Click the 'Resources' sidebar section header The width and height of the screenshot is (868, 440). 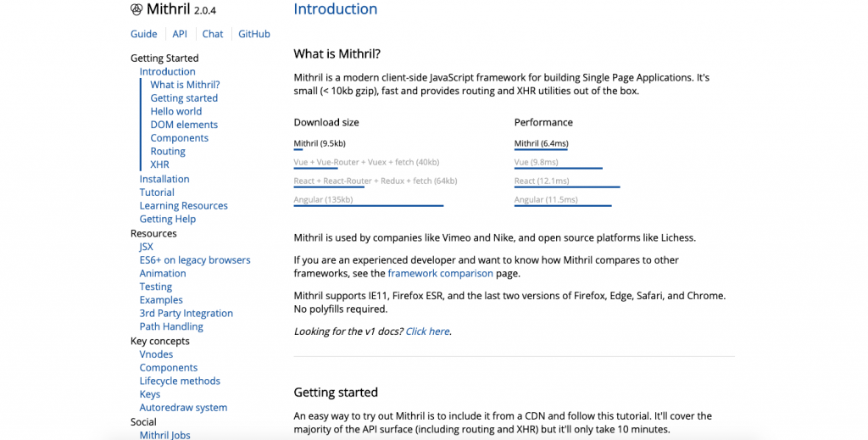tap(154, 233)
